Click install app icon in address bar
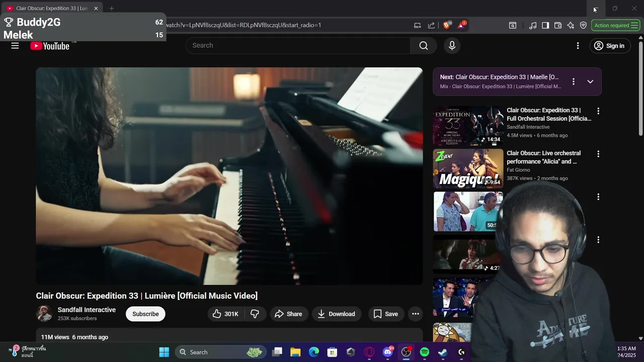Screen dimensions: 644x362 (417, 25)
